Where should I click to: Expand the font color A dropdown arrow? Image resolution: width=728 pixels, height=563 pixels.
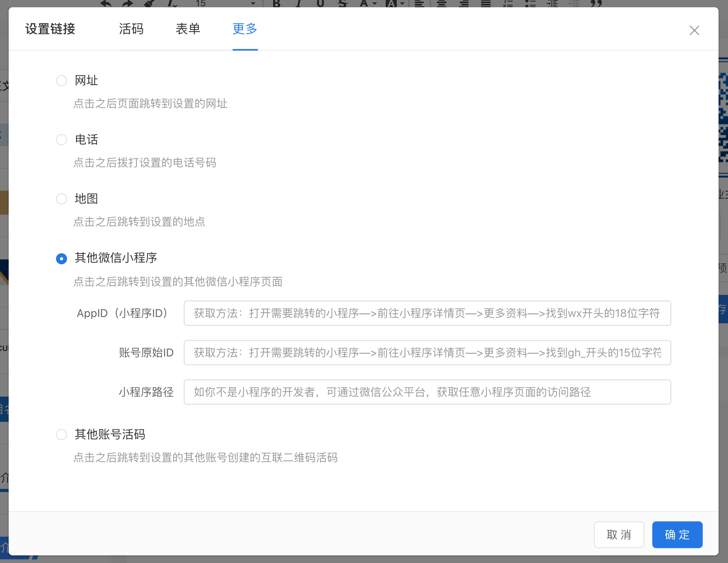[x=375, y=4]
